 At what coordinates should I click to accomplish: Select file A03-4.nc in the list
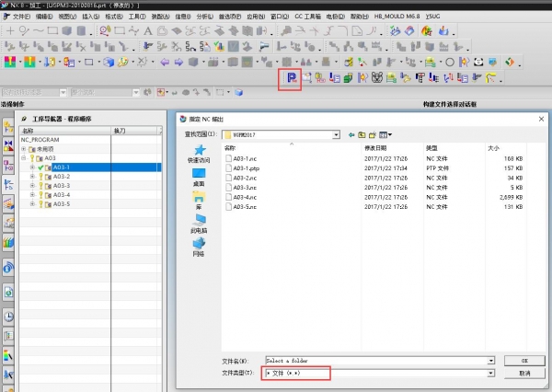tap(245, 197)
